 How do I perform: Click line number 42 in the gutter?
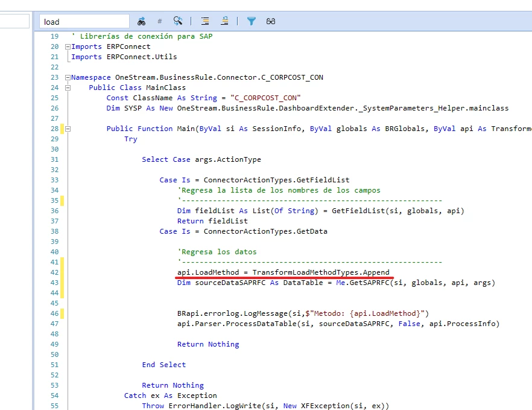click(54, 272)
